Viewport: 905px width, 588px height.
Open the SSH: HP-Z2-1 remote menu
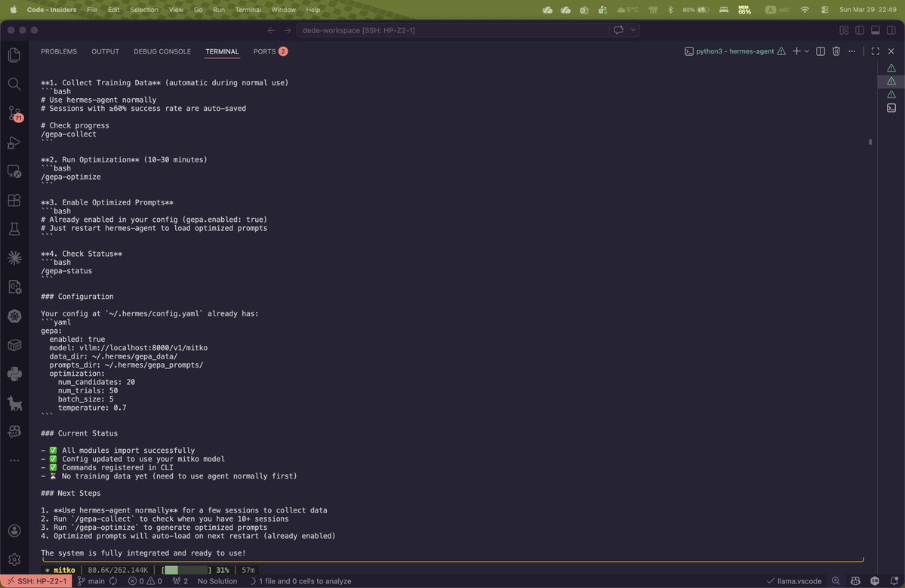(36, 581)
